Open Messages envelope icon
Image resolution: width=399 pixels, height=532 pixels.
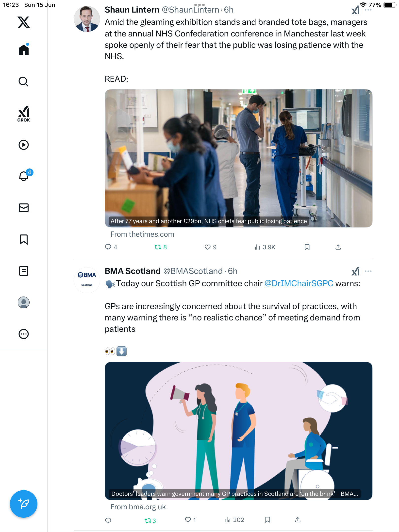point(24,208)
